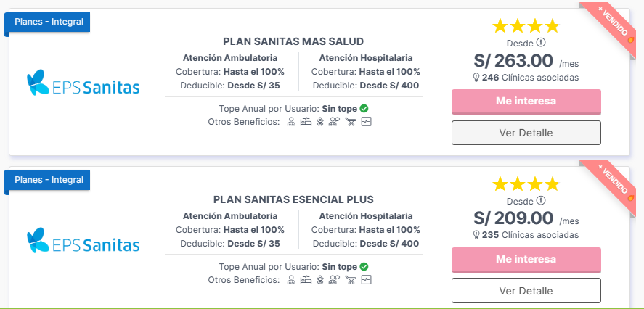Click baby maternity icon in Mas Salud plan
The height and width of the screenshot is (309, 644).
(x=320, y=121)
